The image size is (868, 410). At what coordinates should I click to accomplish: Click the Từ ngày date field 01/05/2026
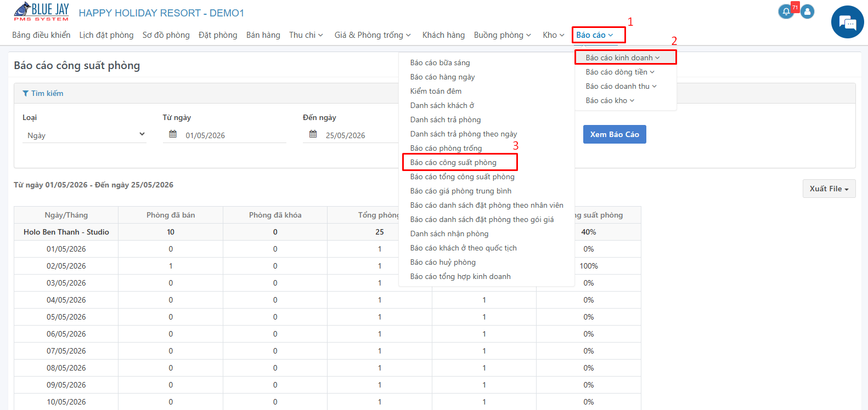(x=225, y=135)
